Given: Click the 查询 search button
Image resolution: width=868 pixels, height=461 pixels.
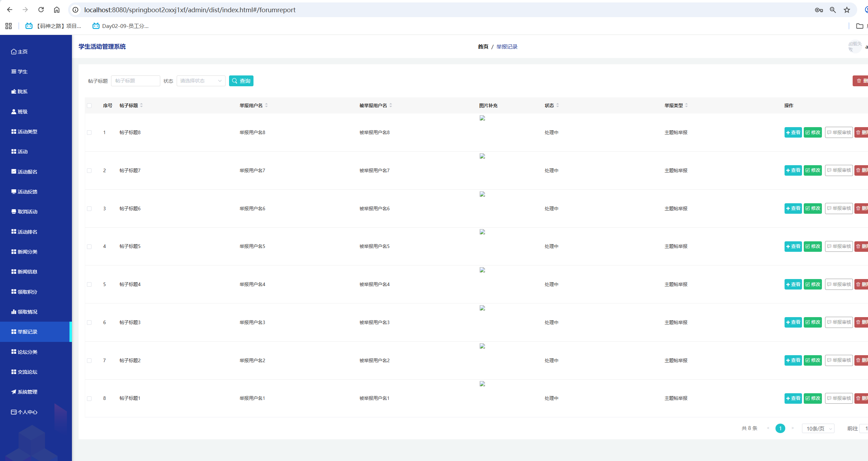Looking at the screenshot, I should click(241, 81).
